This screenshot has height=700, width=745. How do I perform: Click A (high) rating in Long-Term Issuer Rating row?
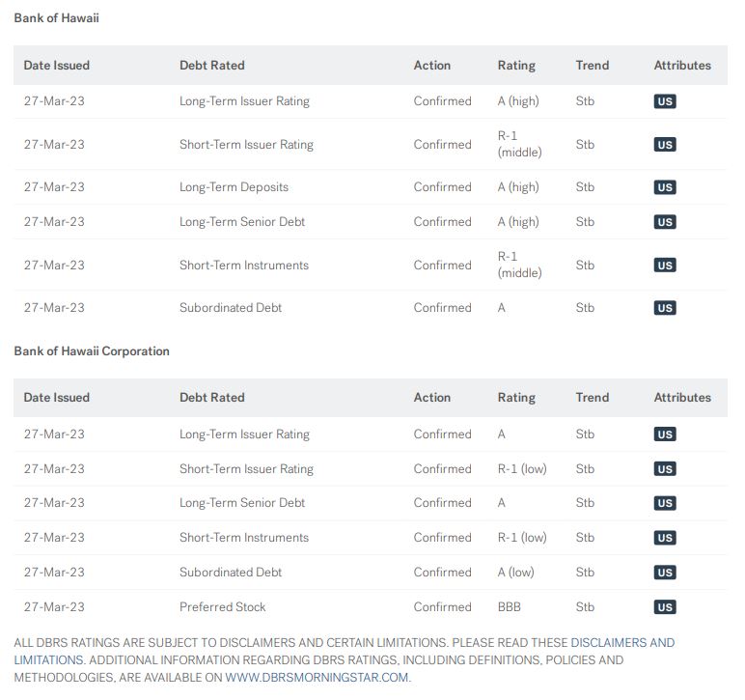518,101
